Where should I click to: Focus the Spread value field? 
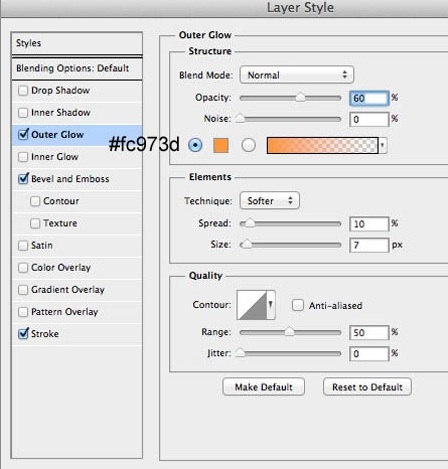[x=369, y=224]
